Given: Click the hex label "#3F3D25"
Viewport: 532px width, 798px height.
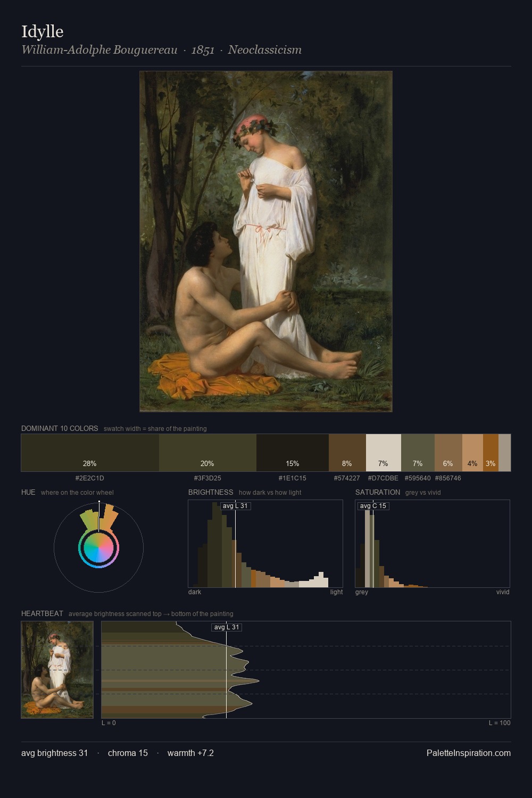Looking at the screenshot, I should (x=207, y=478).
